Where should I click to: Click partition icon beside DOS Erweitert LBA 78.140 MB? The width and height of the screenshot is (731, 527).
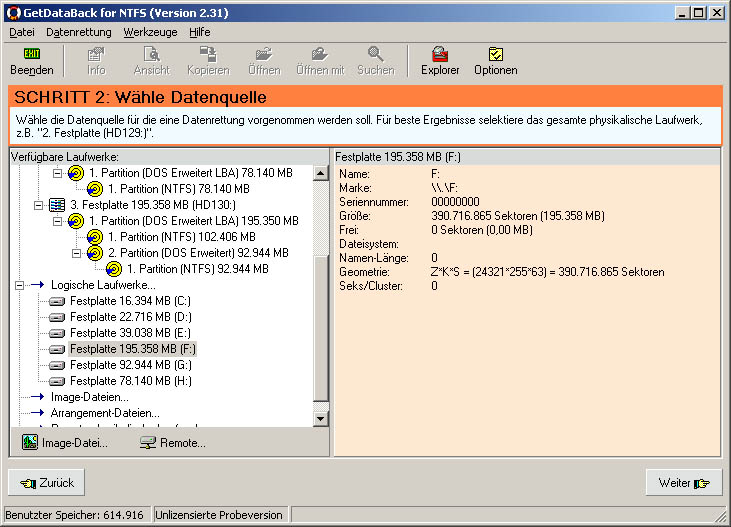click(x=76, y=173)
